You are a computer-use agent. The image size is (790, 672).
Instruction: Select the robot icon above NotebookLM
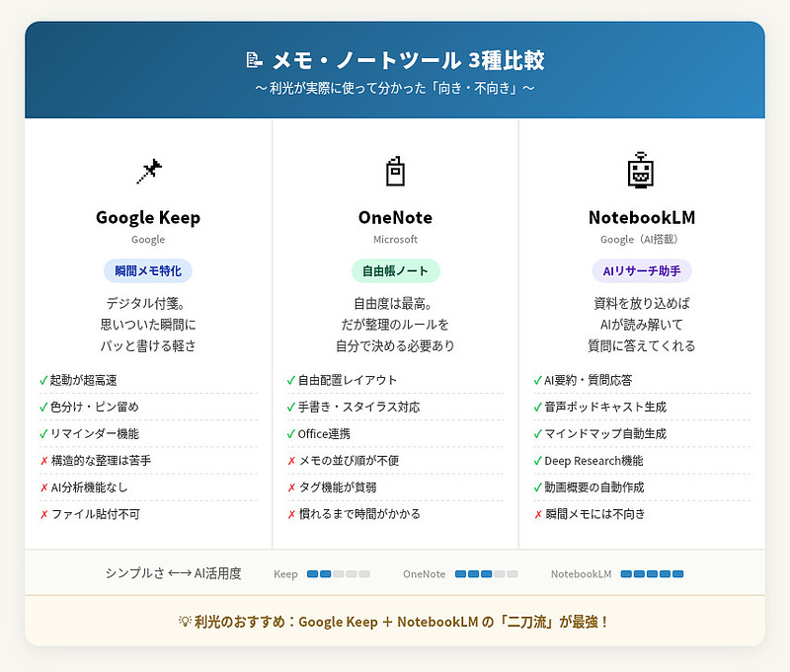tap(643, 170)
